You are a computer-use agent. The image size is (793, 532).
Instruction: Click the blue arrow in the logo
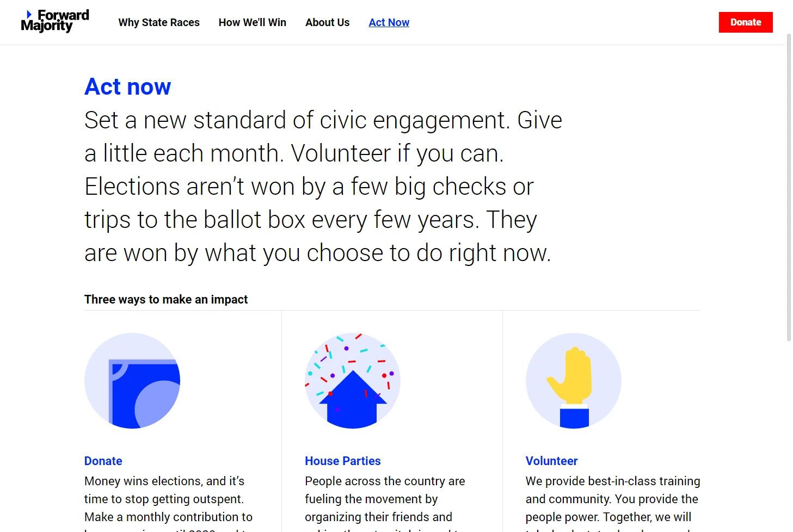click(29, 14)
